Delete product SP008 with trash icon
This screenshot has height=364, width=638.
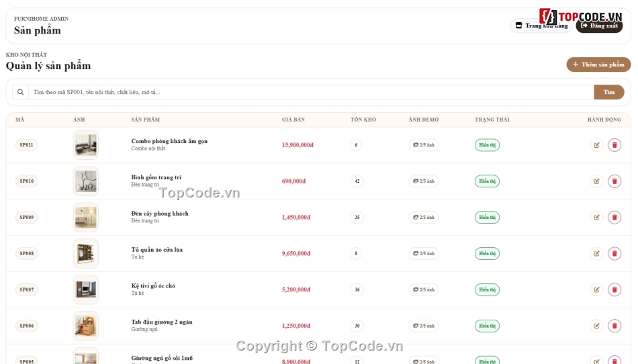(x=614, y=253)
